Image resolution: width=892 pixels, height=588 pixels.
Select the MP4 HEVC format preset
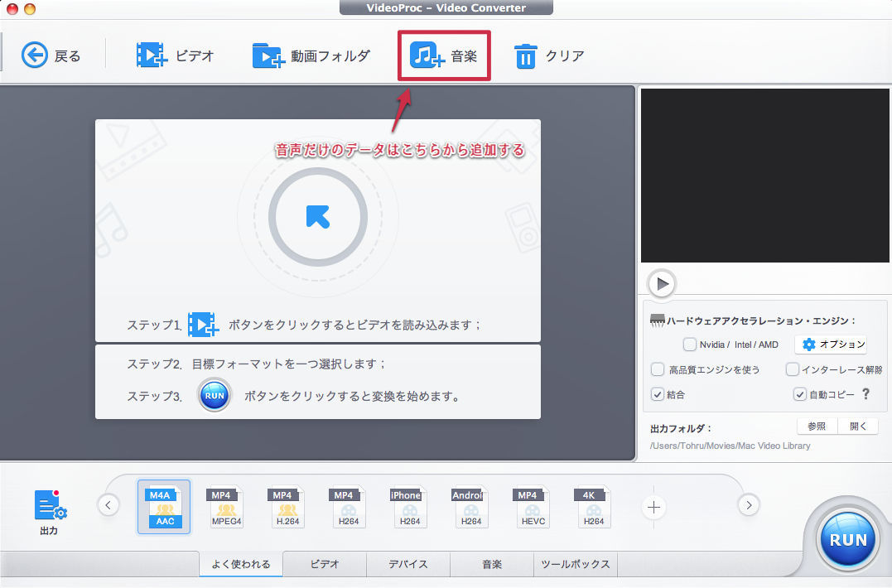[532, 507]
